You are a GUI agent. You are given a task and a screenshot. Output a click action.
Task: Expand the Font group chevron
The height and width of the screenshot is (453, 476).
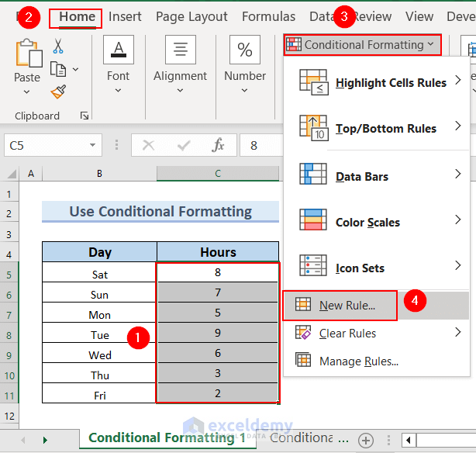118,90
